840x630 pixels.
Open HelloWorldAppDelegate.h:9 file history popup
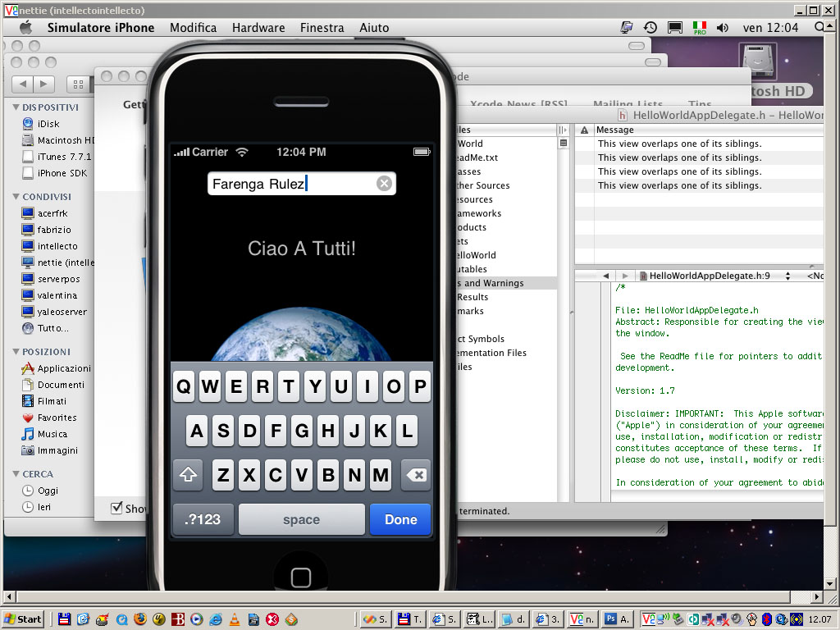click(715, 276)
